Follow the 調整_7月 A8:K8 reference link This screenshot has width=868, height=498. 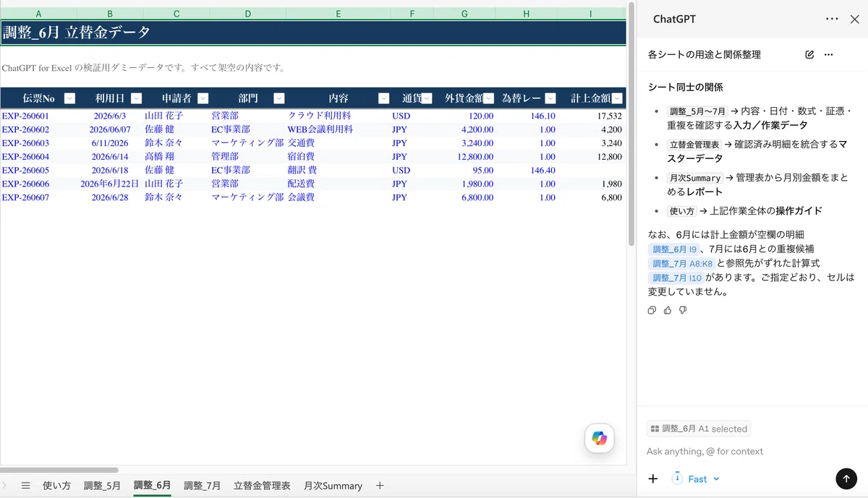point(681,264)
